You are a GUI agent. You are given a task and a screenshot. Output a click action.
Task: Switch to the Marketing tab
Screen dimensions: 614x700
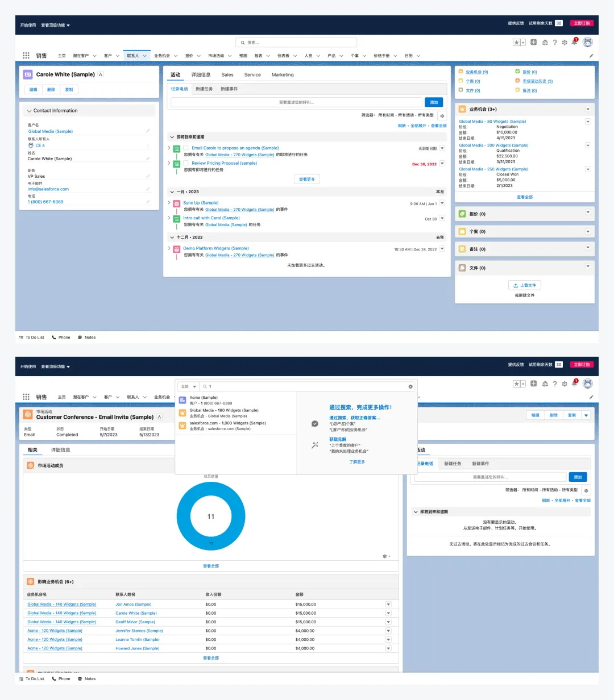(283, 75)
